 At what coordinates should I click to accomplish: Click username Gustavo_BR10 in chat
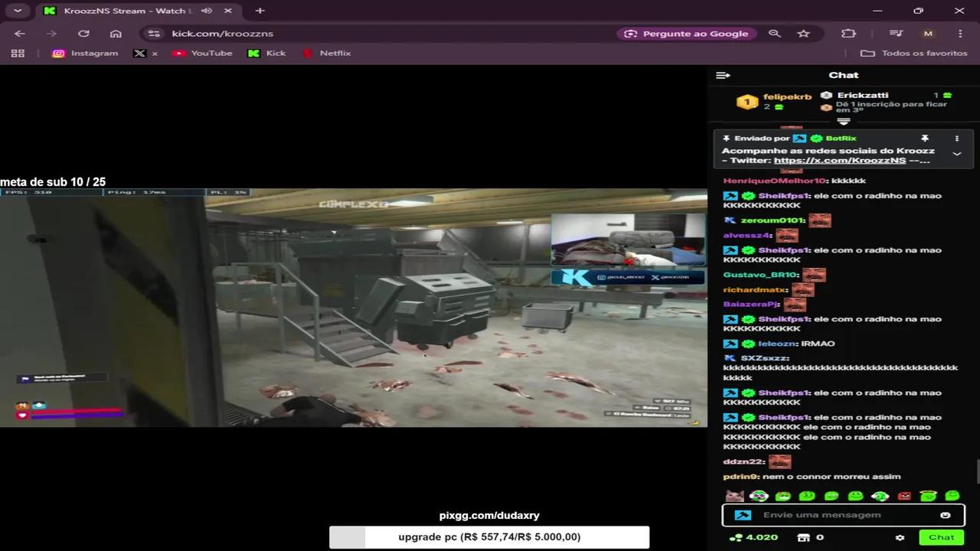[761, 275]
